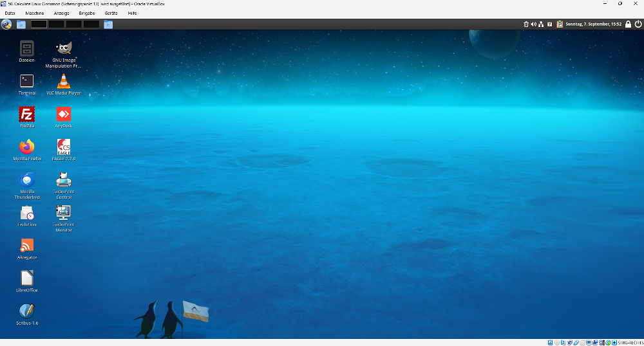Launch VLC Media Player from desktop
The image size is (644, 346).
[x=63, y=82]
